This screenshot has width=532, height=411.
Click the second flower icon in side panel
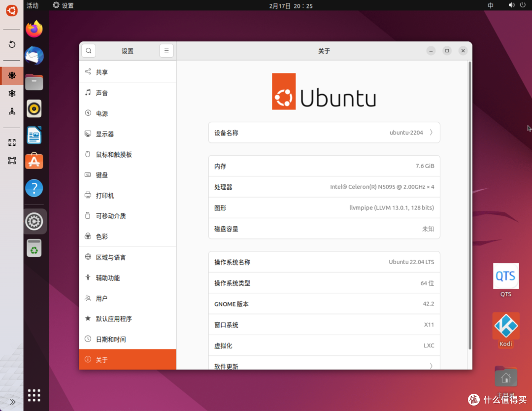12,93
